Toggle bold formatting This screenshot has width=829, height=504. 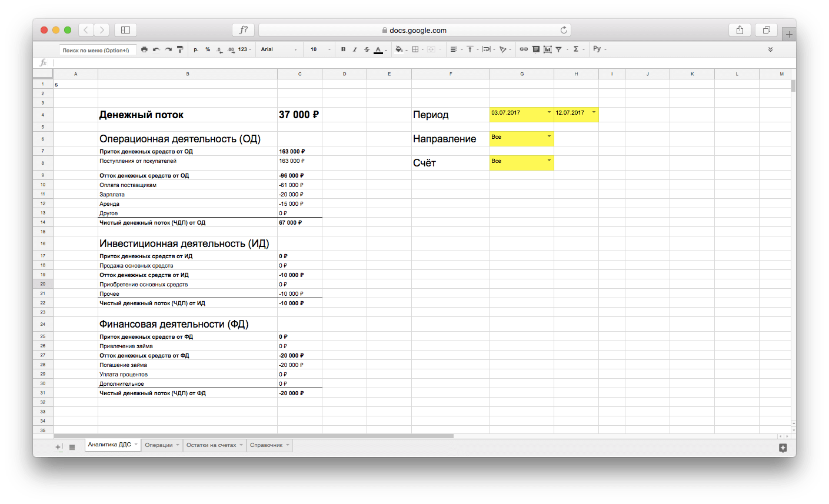(344, 49)
